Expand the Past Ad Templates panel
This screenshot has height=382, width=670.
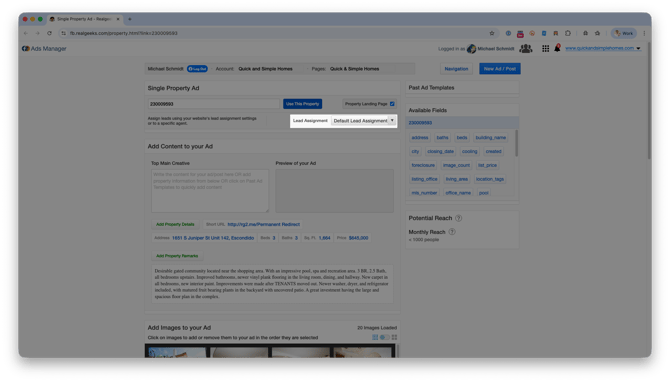click(462, 88)
